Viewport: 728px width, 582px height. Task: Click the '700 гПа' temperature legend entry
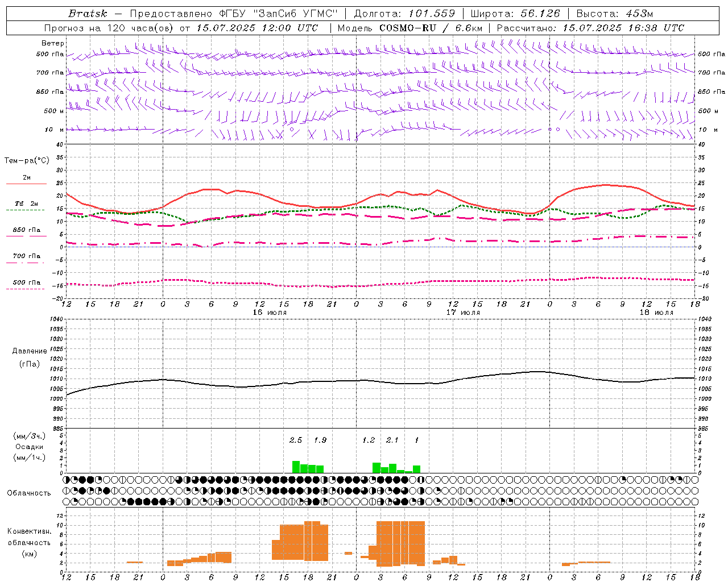click(x=27, y=256)
